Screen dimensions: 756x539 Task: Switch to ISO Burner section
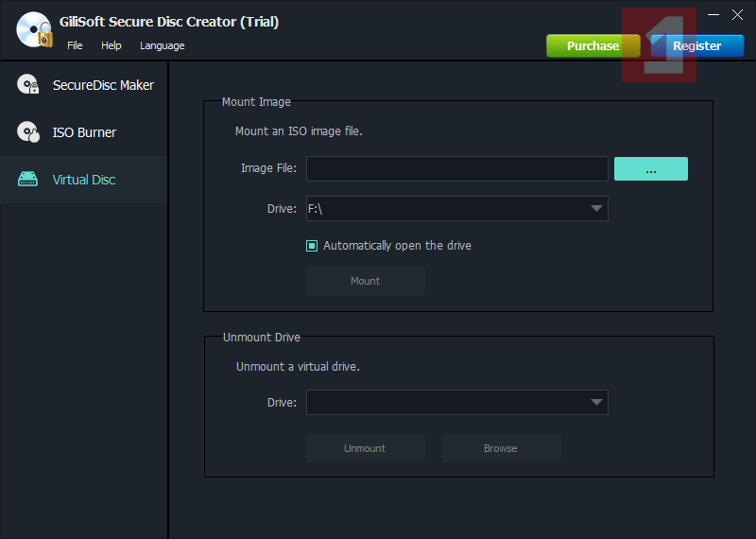pyautogui.click(x=84, y=132)
